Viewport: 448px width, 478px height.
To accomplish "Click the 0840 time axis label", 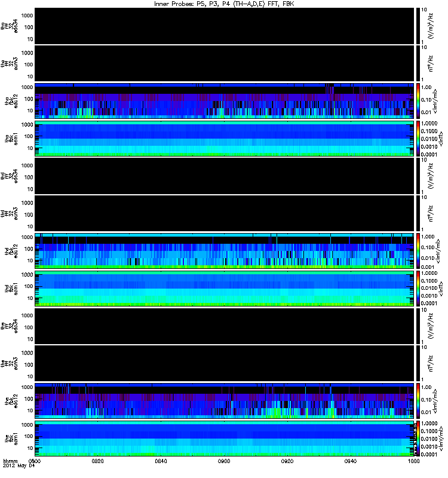I will click(x=161, y=461).
